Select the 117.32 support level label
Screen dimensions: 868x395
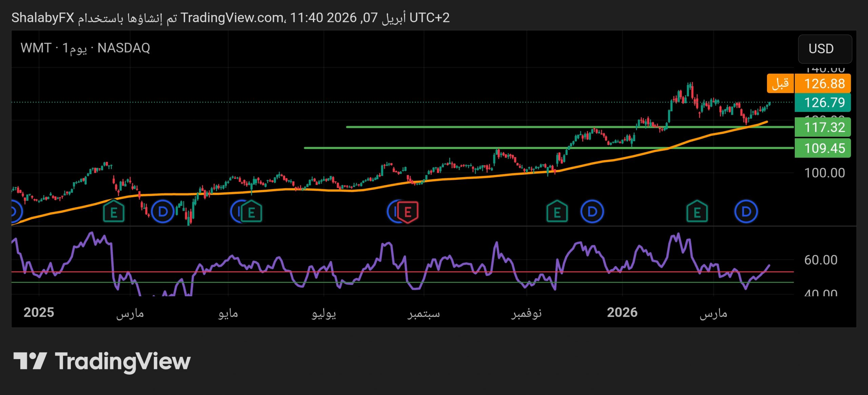point(823,127)
